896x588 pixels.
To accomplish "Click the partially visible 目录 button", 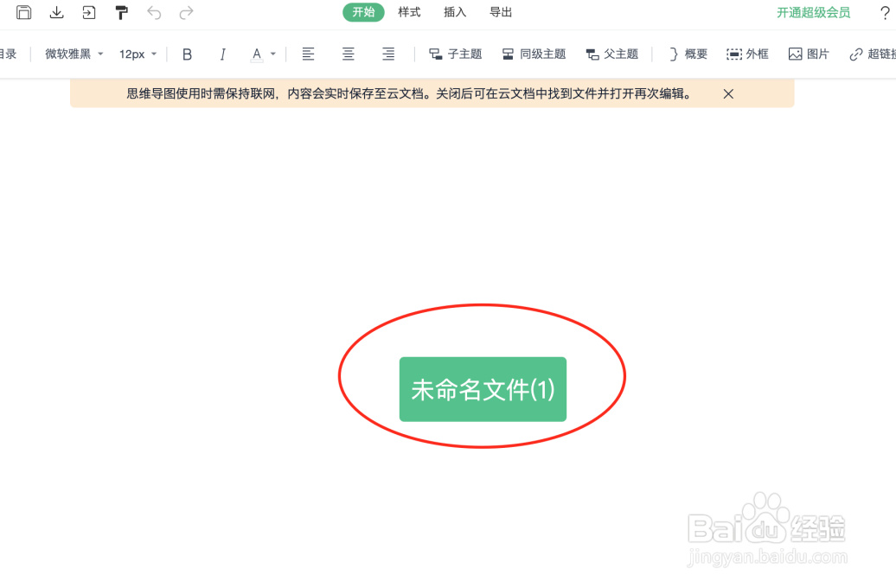I will (8, 54).
